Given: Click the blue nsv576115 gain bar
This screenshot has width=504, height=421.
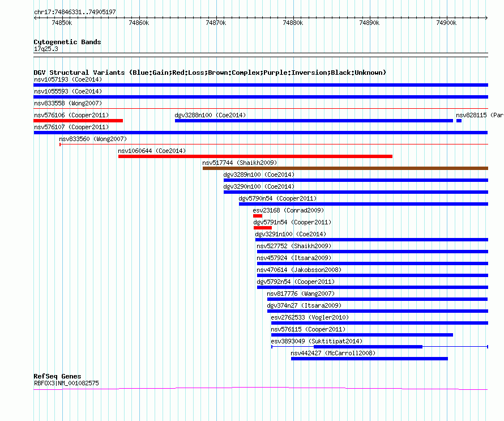Looking at the screenshot, I should tap(362, 335).
